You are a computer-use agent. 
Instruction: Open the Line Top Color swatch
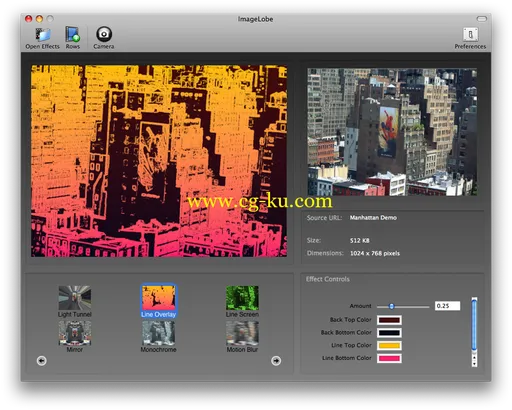[389, 345]
